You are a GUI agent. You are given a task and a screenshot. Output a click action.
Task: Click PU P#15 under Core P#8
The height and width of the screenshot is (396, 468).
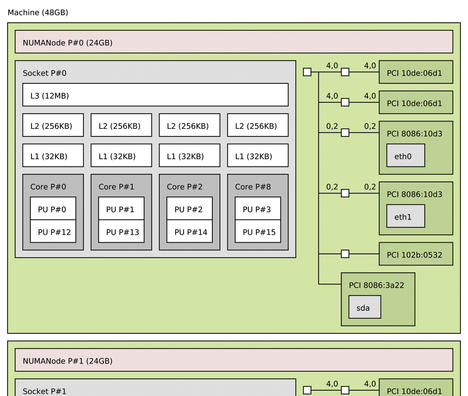[258, 231]
